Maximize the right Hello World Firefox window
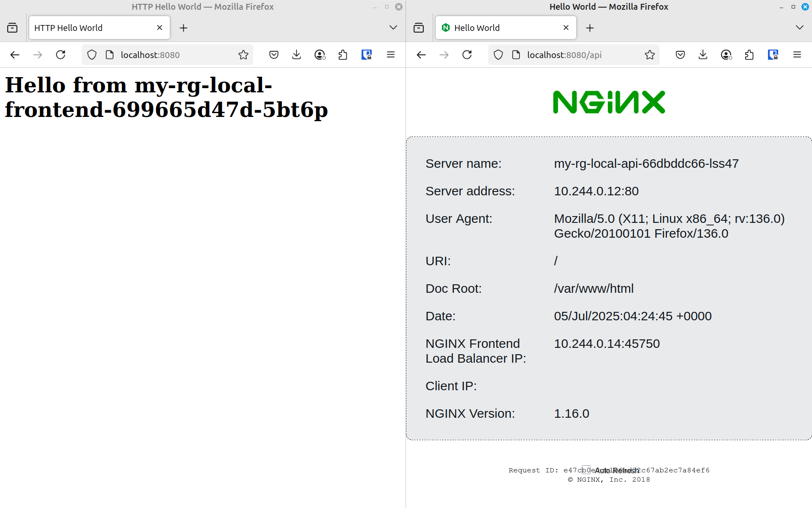Image resolution: width=812 pixels, height=508 pixels. (x=793, y=7)
